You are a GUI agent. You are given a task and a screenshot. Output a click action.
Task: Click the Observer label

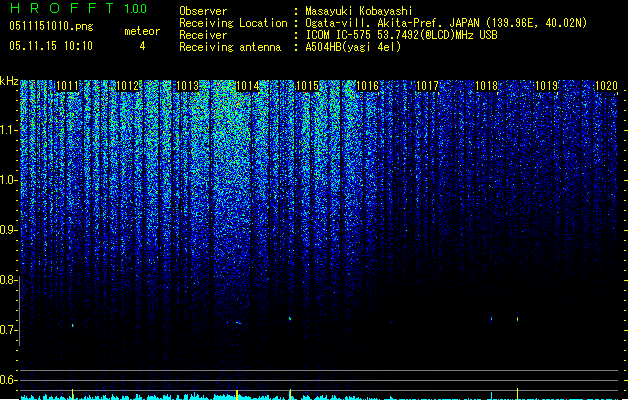[x=203, y=11]
